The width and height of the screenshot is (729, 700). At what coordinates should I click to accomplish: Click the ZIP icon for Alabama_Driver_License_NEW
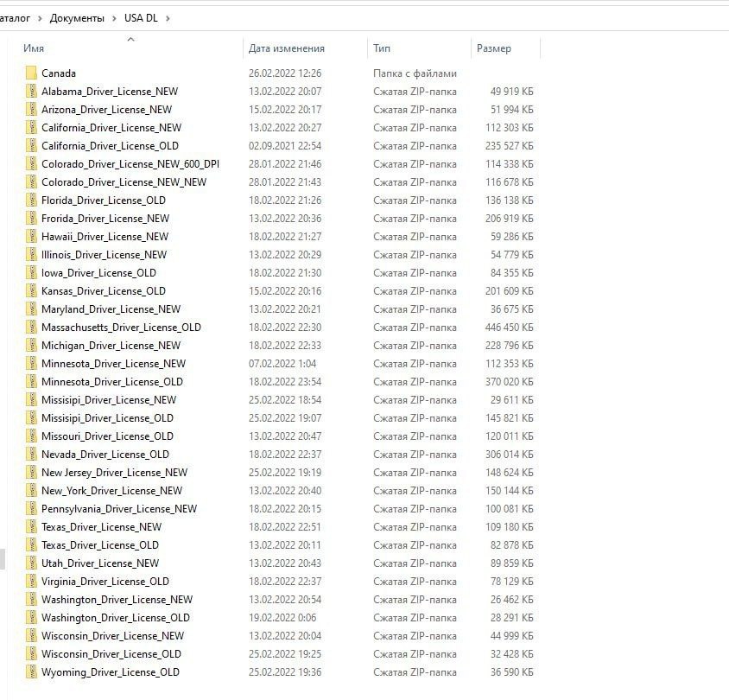point(31,92)
